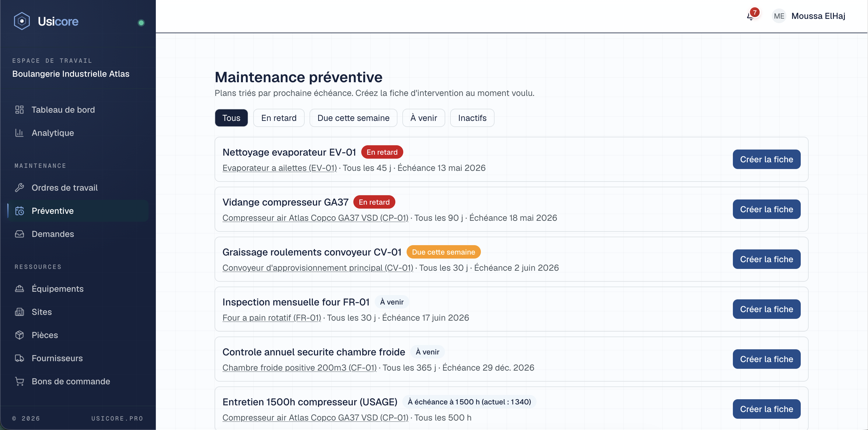
Task: Filter plans by En retard
Action: (279, 118)
